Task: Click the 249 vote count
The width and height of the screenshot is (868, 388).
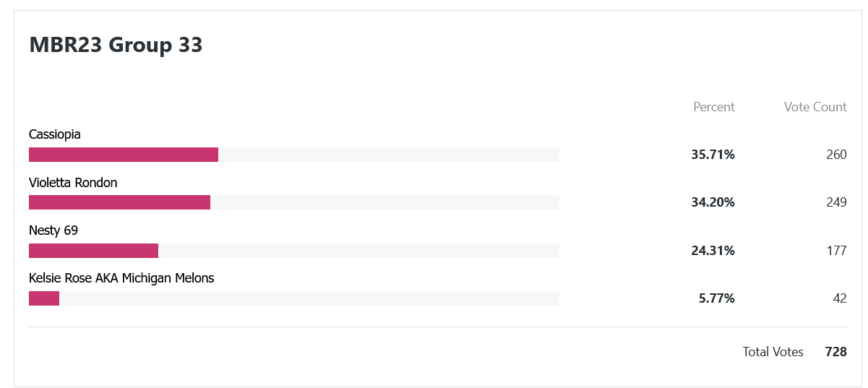Action: point(836,202)
